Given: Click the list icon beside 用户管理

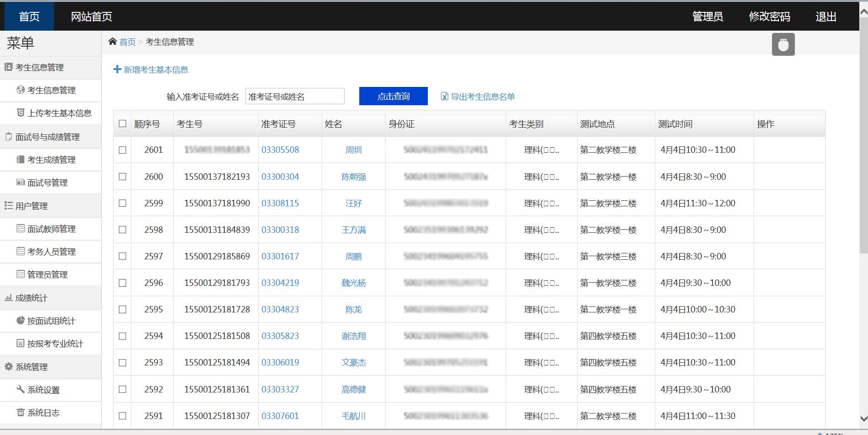Looking at the screenshot, I should coord(8,205).
